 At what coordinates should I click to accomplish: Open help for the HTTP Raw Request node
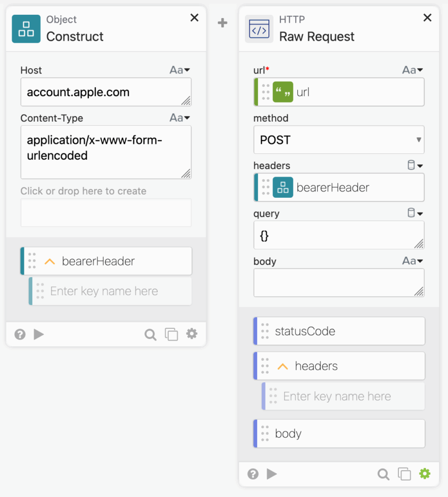click(253, 474)
